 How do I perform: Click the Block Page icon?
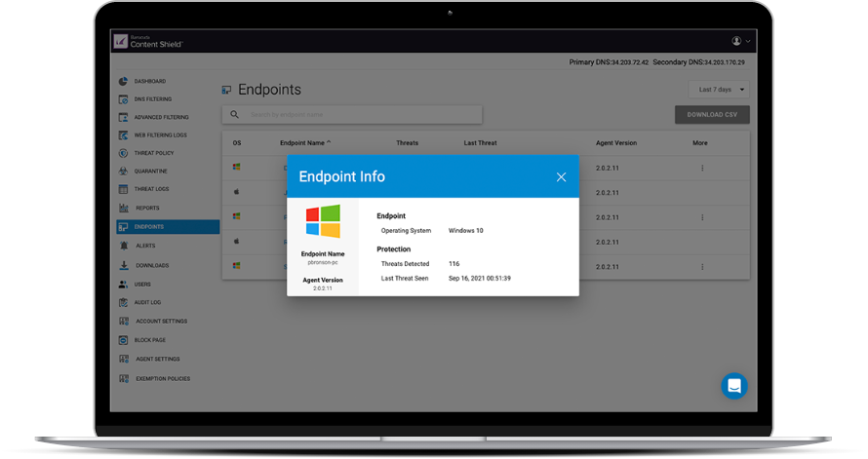[123, 340]
